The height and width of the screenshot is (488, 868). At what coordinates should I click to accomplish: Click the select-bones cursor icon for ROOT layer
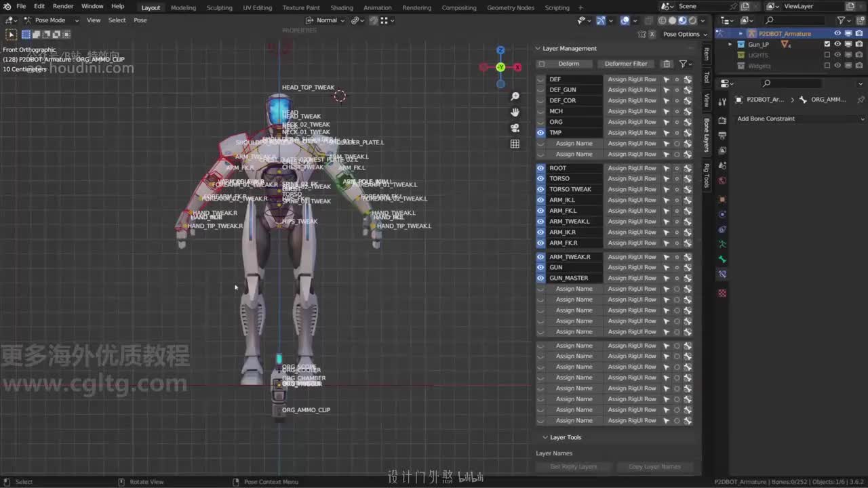pyautogui.click(x=666, y=168)
